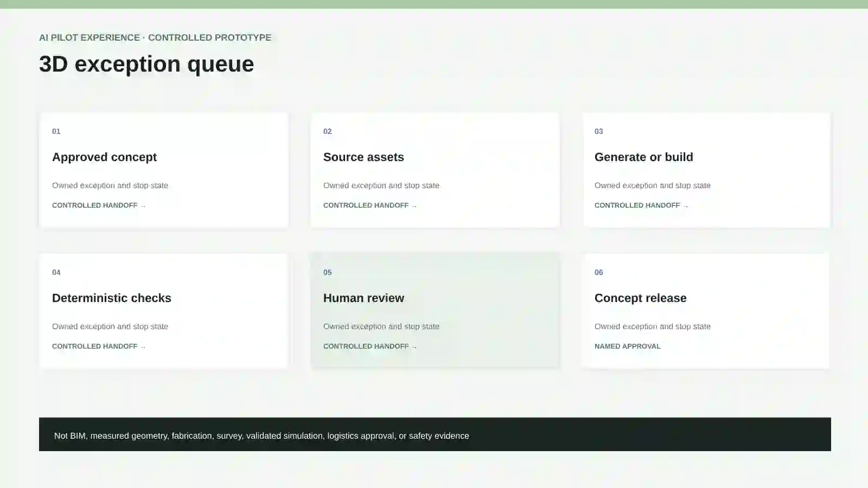Open the Source assets card
Screen dimensions: 868x488
[x=435, y=170]
